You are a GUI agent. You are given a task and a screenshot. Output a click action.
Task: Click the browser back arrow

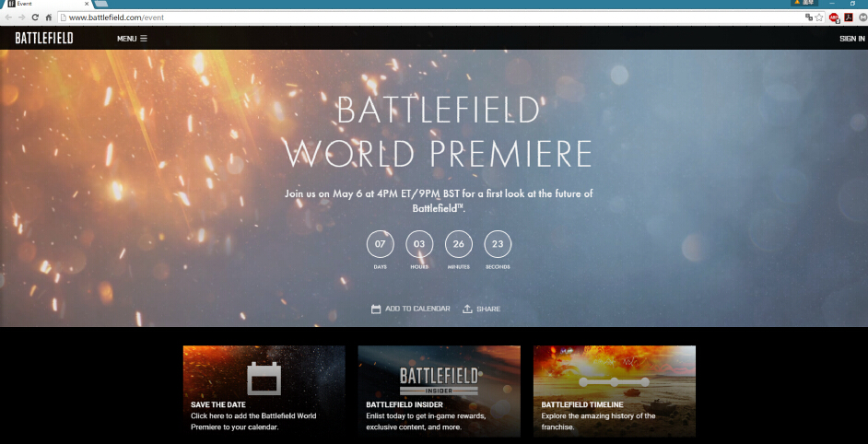8,18
